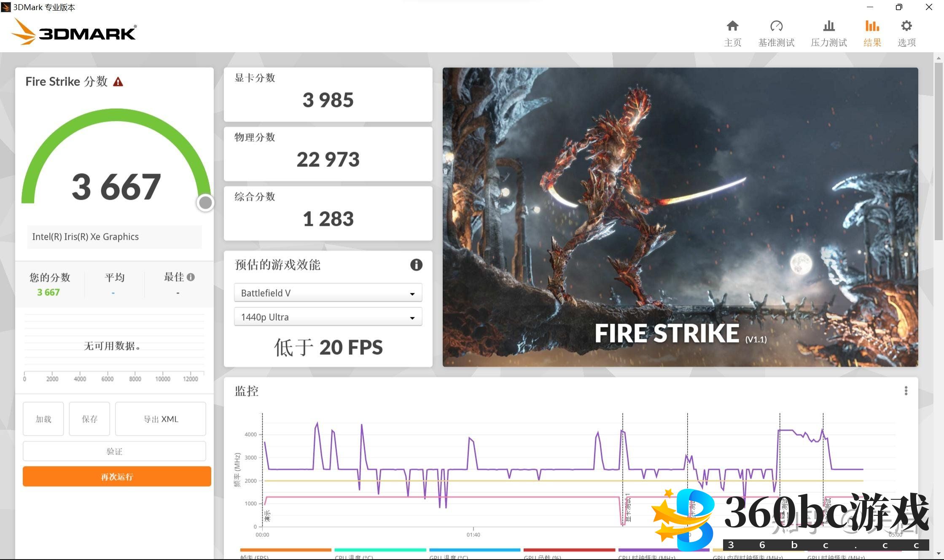Screen dimensions: 944x560
Task: Open the monitoring panel three-dot menu
Action: coord(906,391)
